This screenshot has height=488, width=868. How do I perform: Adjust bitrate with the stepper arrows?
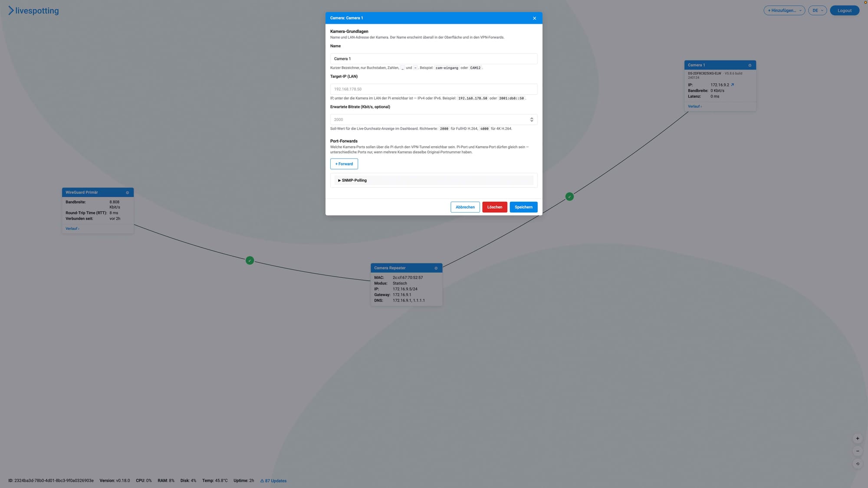pos(531,120)
